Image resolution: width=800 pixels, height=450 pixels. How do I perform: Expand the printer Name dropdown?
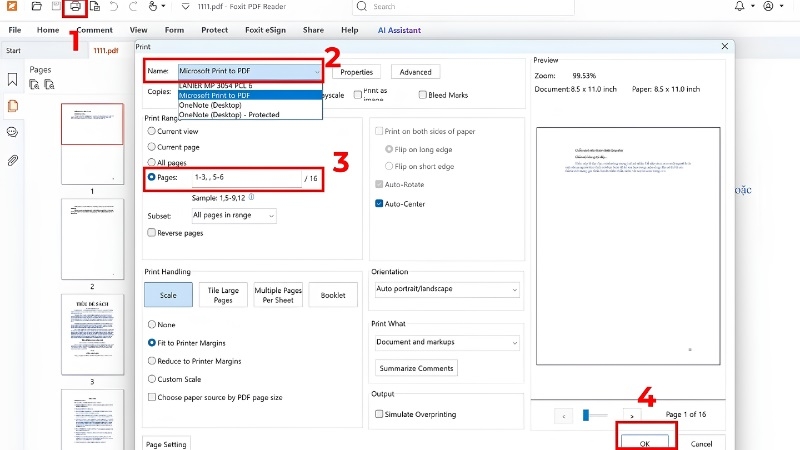(x=250, y=71)
